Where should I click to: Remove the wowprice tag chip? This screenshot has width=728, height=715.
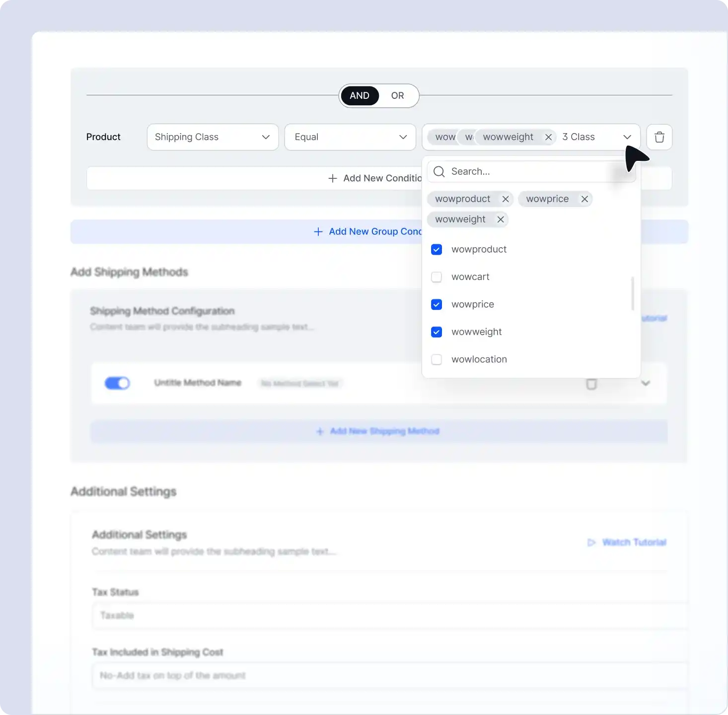click(584, 199)
